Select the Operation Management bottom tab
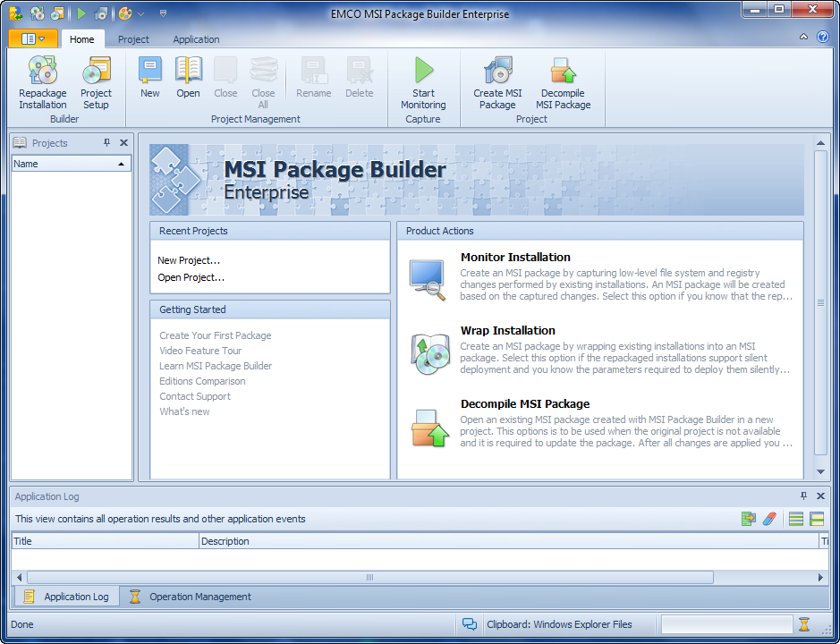This screenshot has height=644, width=840. click(191, 597)
